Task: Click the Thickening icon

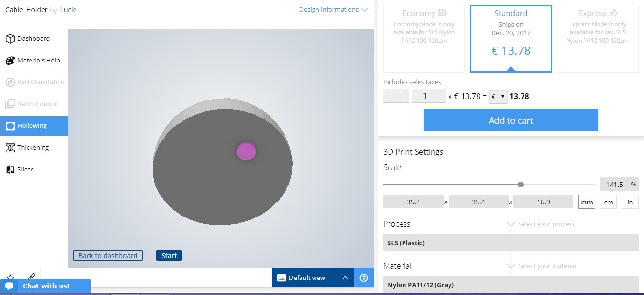Action: pyautogui.click(x=10, y=148)
